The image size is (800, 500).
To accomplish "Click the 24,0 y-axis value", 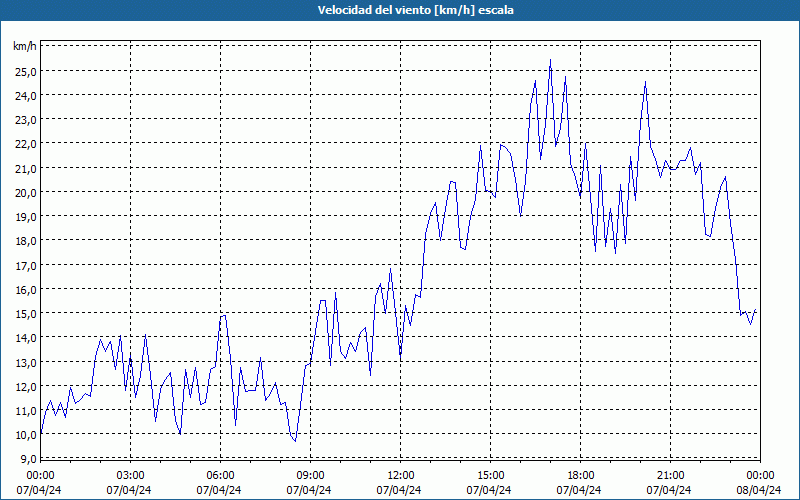I will [26, 95].
